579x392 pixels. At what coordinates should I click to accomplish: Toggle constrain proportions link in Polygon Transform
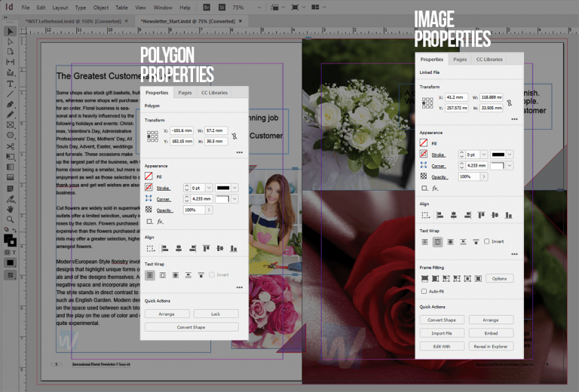coord(234,136)
